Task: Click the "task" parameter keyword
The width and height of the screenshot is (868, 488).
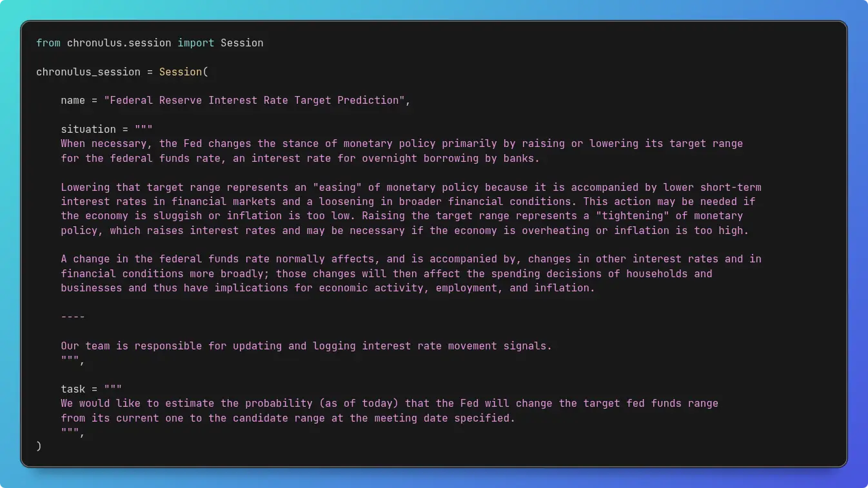Action: (73, 389)
